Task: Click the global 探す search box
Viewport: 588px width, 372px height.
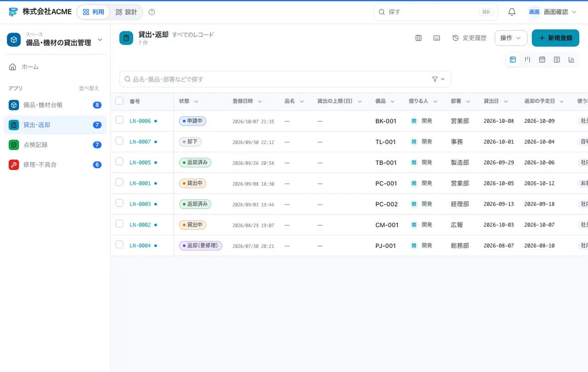Action: tap(435, 12)
